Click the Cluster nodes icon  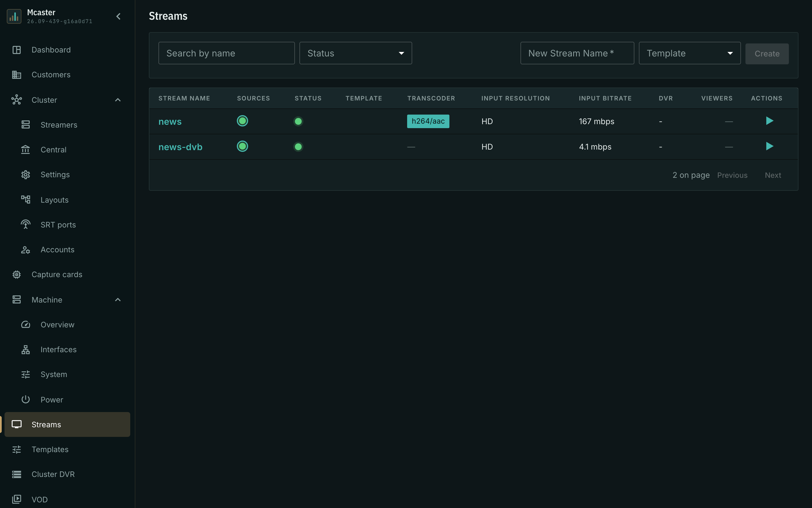[16, 100]
